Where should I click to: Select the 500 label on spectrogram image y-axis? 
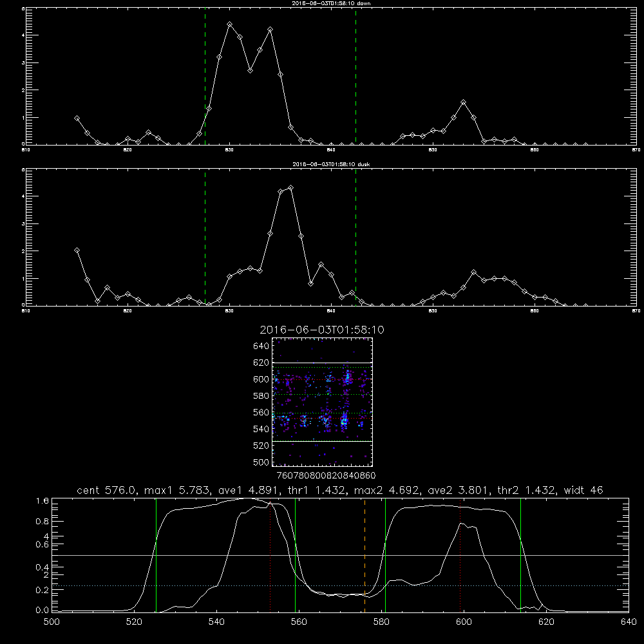coord(261,462)
